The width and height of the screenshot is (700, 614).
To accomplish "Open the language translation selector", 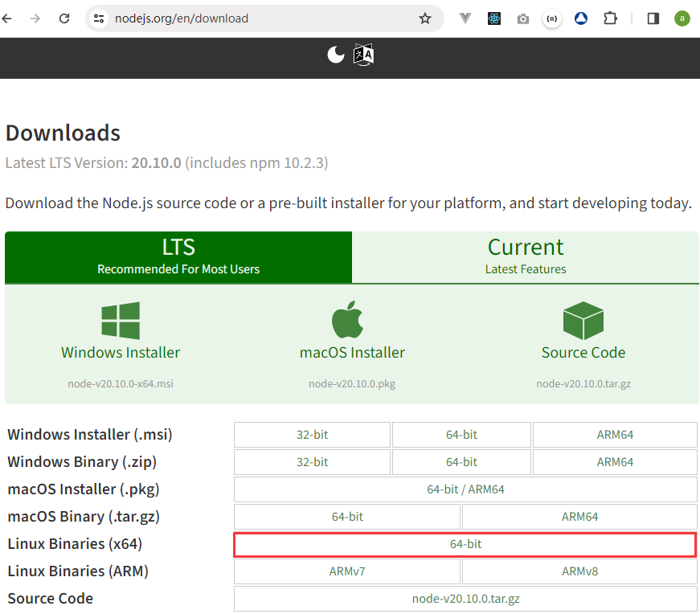I will pos(363,55).
